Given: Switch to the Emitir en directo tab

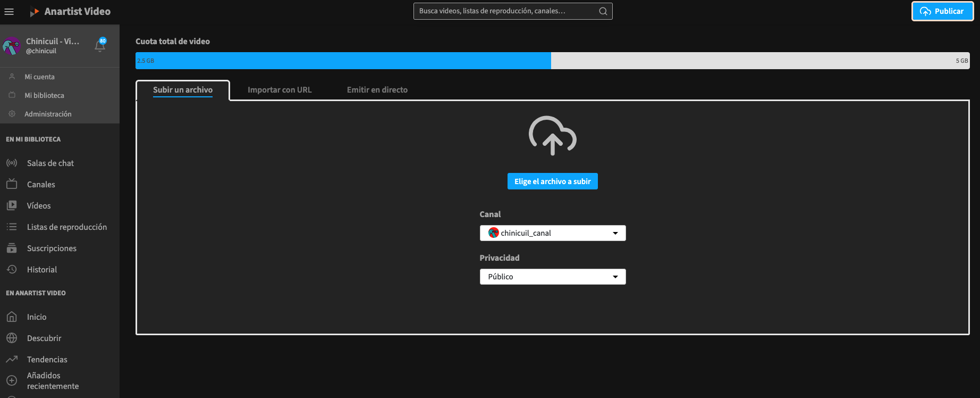Looking at the screenshot, I should click(x=377, y=90).
